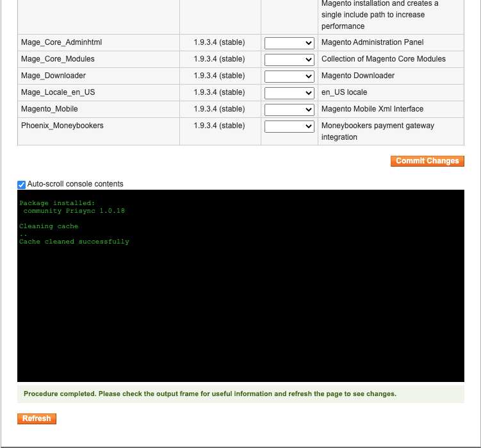Expand the action dropdown for Mage_Locale_en_US
The width and height of the screenshot is (481, 448).
[x=289, y=93]
